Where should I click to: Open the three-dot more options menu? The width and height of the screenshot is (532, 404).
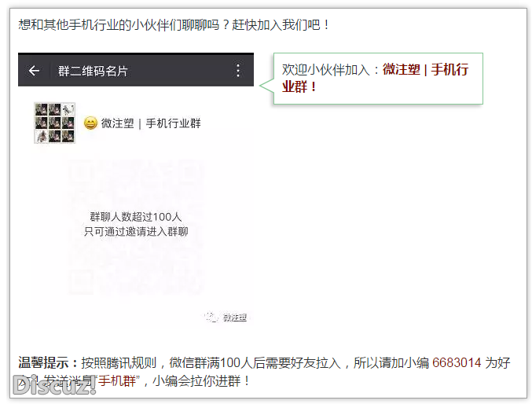coord(238,71)
